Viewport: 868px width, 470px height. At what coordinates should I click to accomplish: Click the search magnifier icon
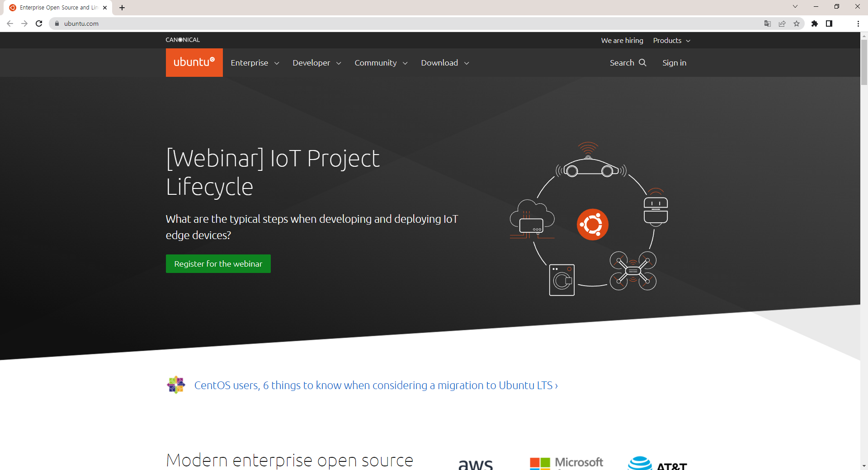click(642, 62)
